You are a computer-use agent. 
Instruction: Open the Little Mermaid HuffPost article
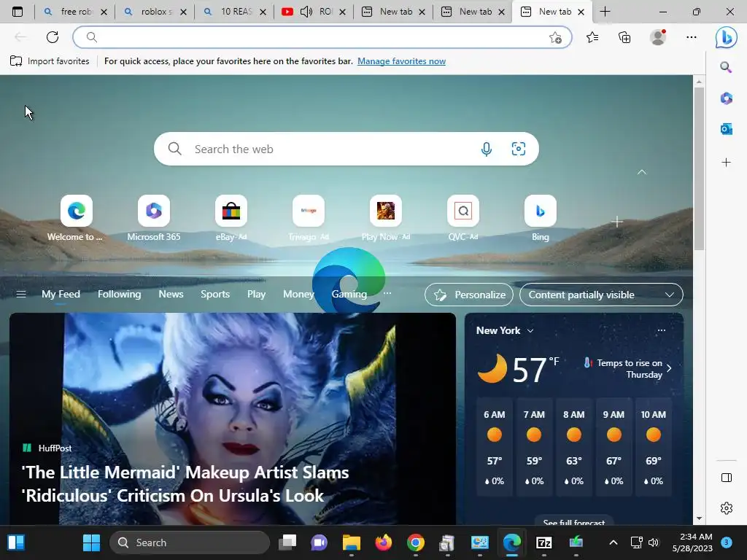click(185, 484)
